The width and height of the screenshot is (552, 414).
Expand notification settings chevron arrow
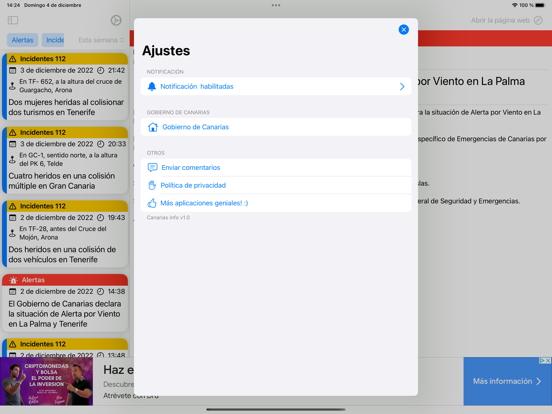(x=402, y=87)
